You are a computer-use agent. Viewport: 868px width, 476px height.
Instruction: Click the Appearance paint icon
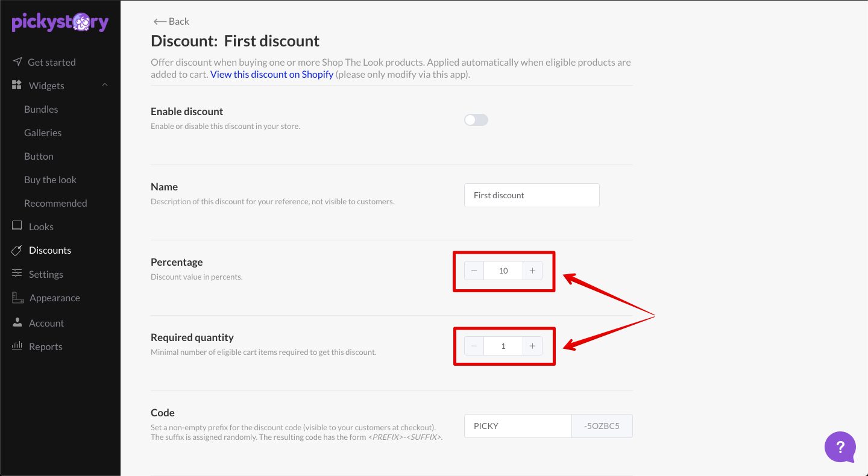click(17, 298)
